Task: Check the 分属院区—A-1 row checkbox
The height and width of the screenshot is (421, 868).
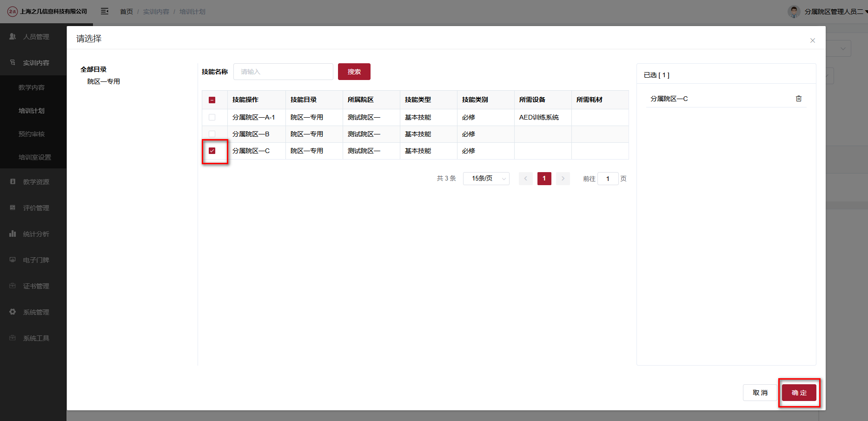Action: pyautogui.click(x=212, y=117)
